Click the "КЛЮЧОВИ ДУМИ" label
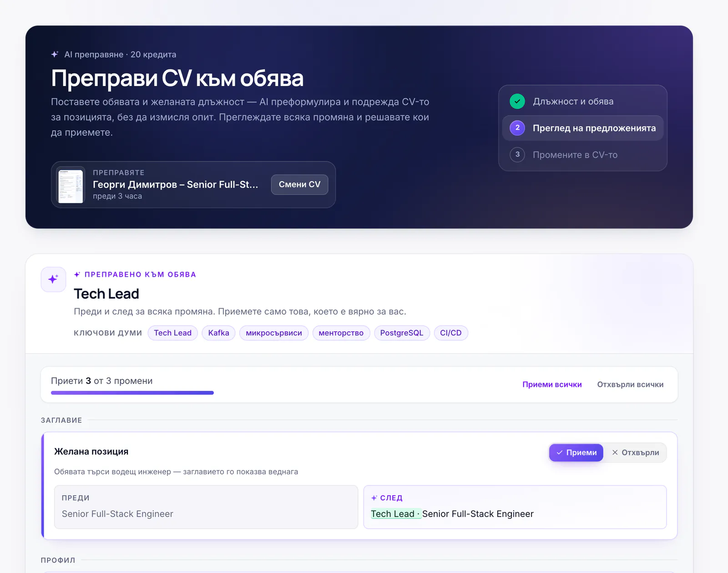The width and height of the screenshot is (728, 573). coord(108,333)
